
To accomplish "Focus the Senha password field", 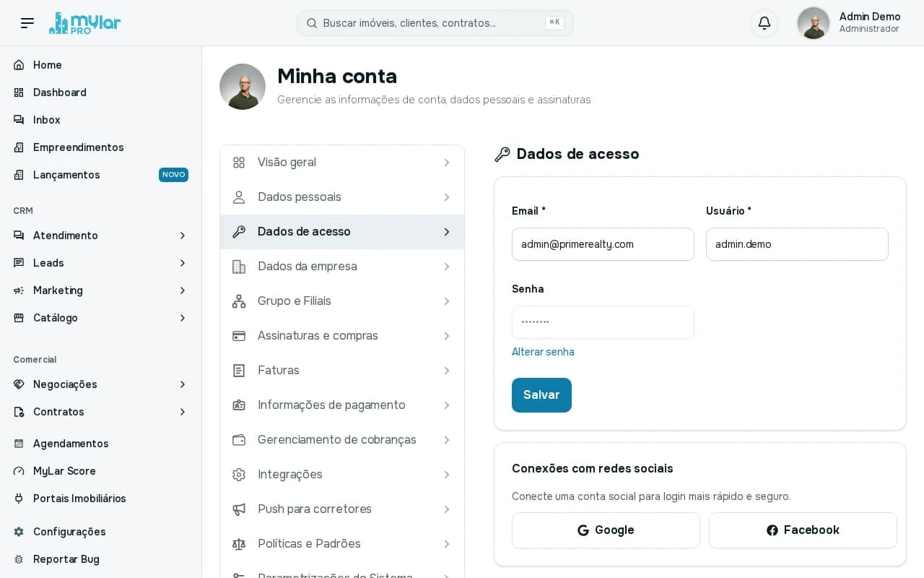I will pyautogui.click(x=603, y=322).
